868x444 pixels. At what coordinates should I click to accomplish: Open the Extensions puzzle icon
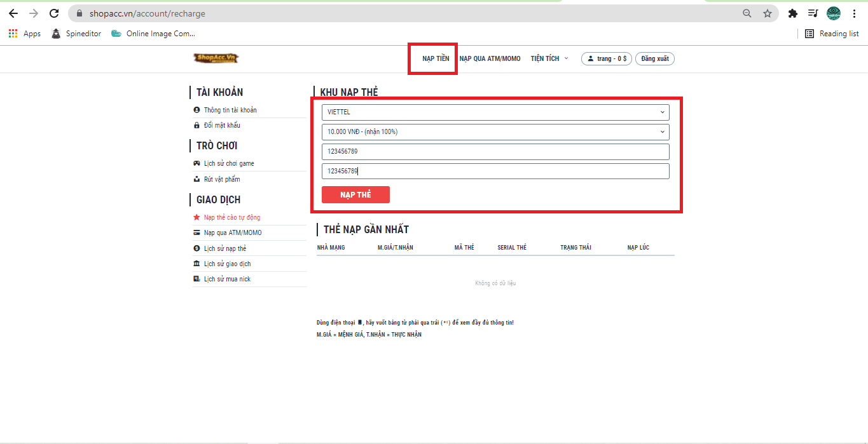792,13
